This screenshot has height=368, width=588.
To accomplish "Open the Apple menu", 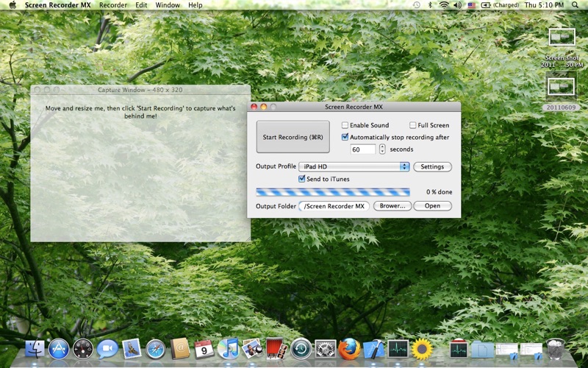I will (12, 5).
